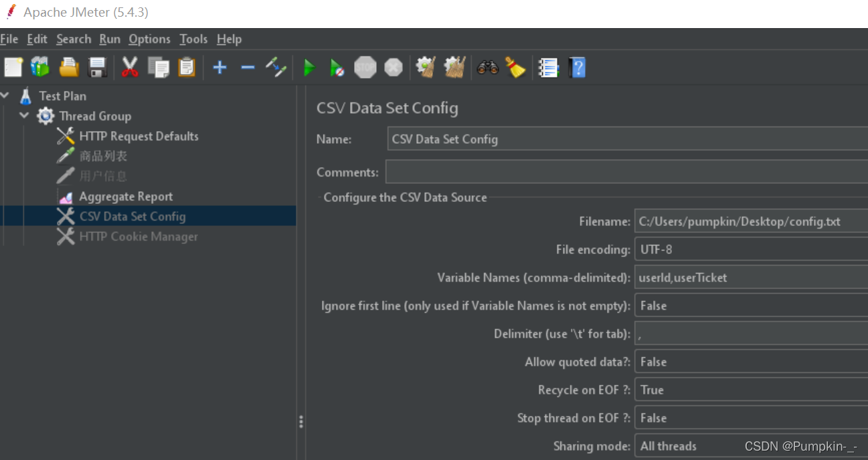
Task: Clear all results with the double broom icon
Action: 454,67
